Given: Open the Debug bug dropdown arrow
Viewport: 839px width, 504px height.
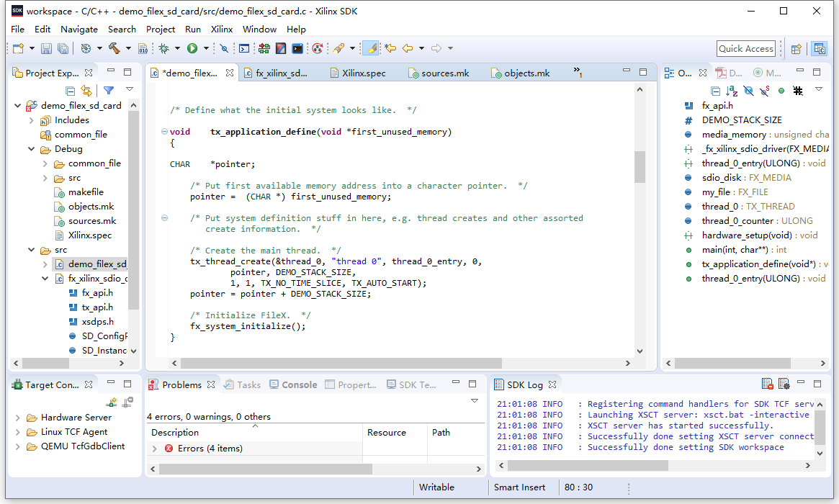Looking at the screenshot, I should [177, 49].
